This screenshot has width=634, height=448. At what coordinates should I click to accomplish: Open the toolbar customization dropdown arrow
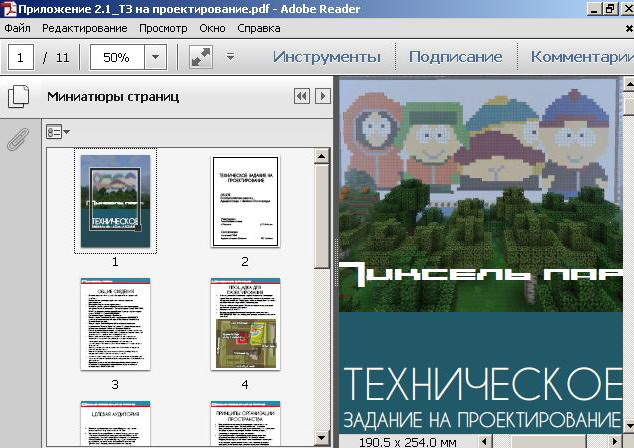[231, 57]
